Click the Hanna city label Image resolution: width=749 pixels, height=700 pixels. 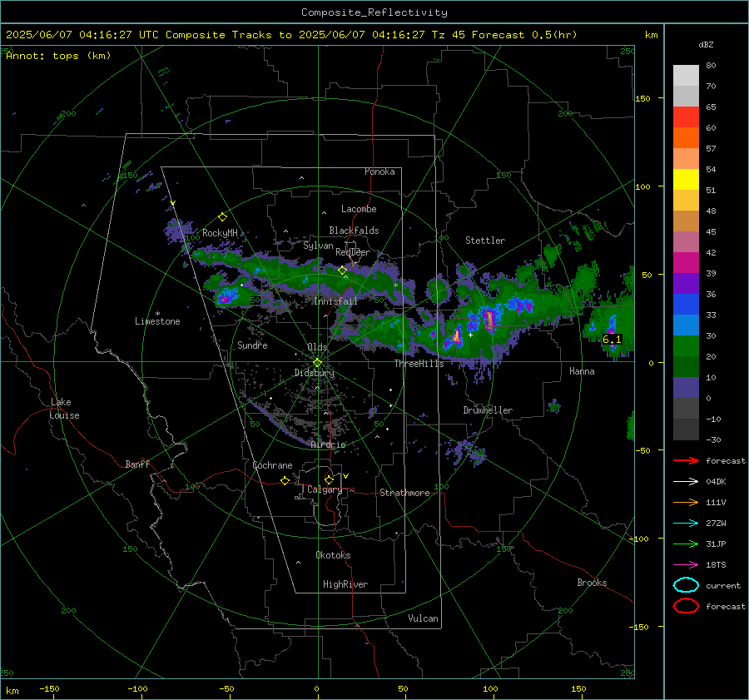[x=582, y=371]
